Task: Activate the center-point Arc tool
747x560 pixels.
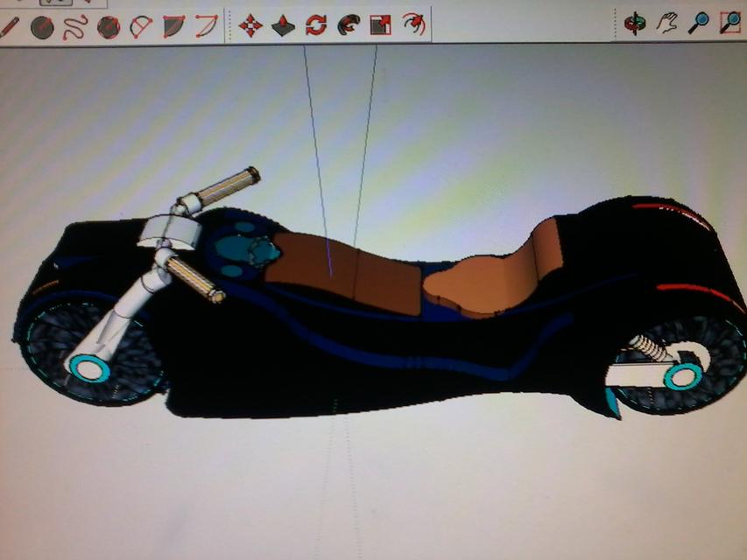Action: pos(140,27)
